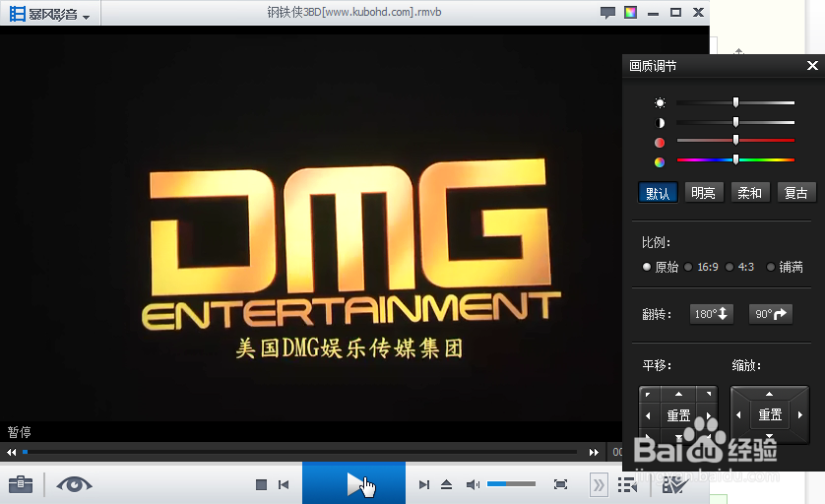This screenshot has height=504, width=825.
Task: Maximize the player window
Action: (675, 12)
